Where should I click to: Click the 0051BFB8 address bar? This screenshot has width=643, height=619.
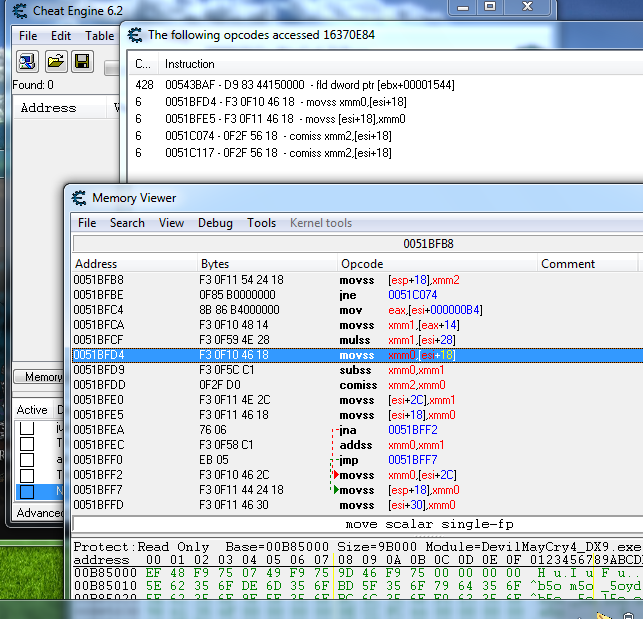coord(428,243)
